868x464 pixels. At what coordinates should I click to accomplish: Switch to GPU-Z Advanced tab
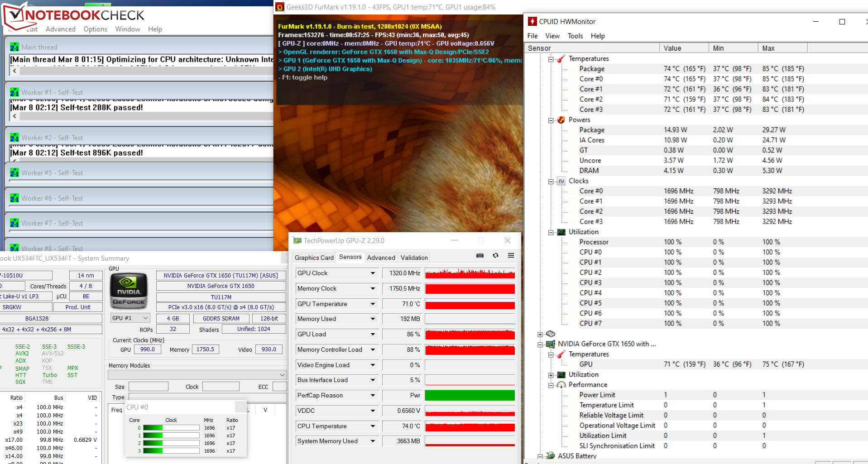(381, 258)
